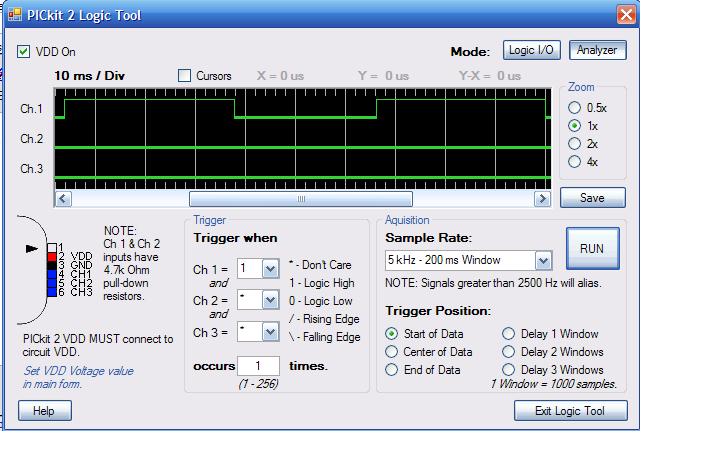
Task: Click the 'Y-X = 0 us' readout
Action: pyautogui.click(x=489, y=76)
